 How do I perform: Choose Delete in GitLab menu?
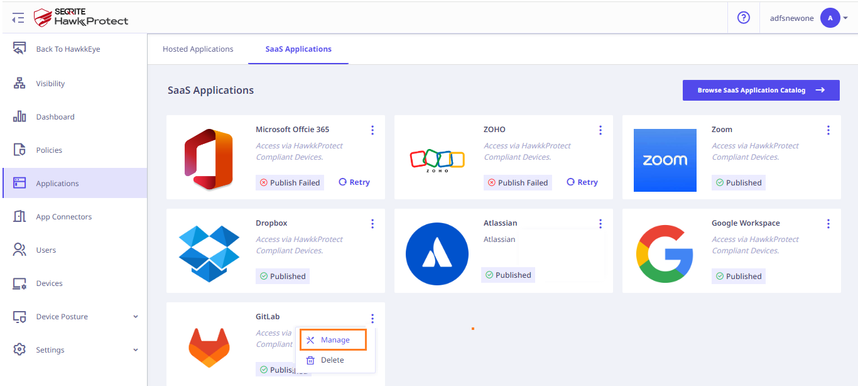point(325,360)
